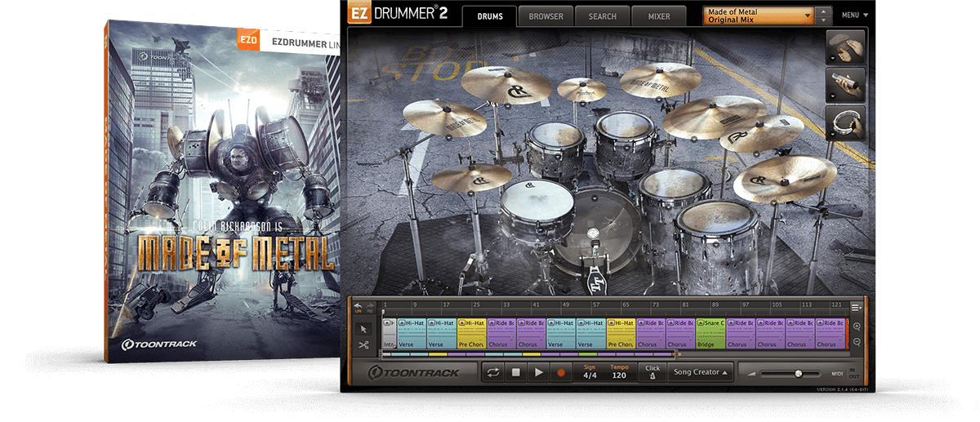This screenshot has width=980, height=422.
Task: Hit the kick drum
Action: point(595,234)
